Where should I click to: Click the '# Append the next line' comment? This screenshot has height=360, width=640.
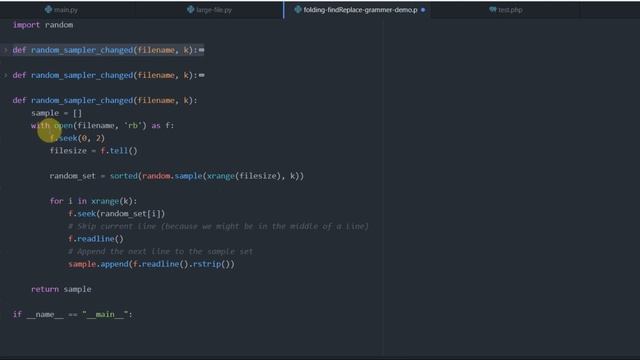pyautogui.click(x=160, y=252)
